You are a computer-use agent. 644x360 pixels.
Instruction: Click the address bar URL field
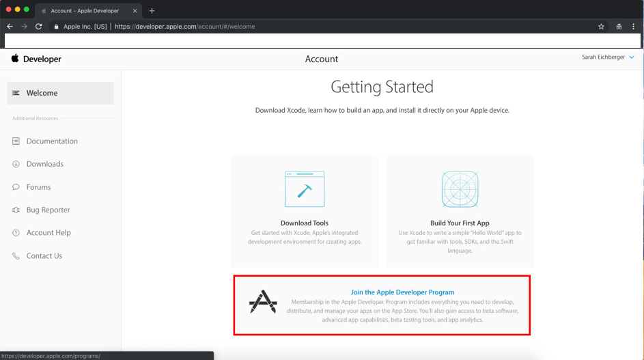click(328, 27)
